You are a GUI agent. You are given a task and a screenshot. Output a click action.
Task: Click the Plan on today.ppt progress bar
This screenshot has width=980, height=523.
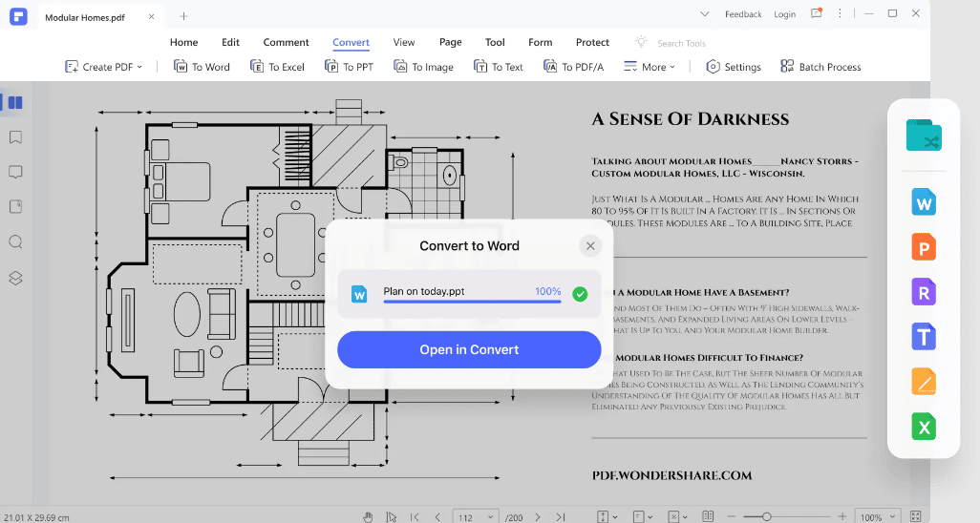tap(472, 302)
